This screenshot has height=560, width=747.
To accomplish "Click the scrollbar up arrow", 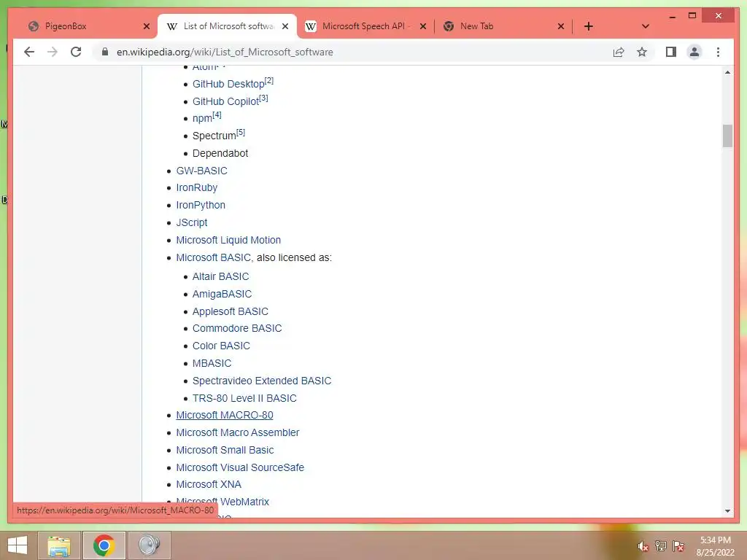I will click(727, 72).
